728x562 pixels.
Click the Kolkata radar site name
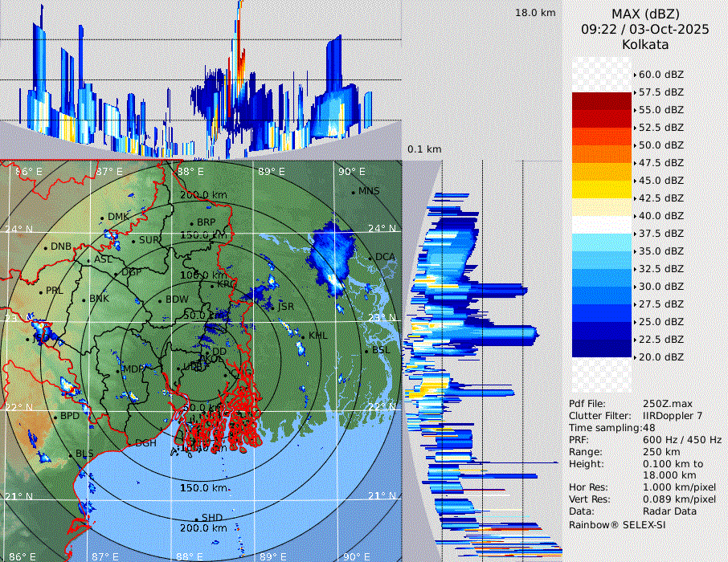pyautogui.click(x=645, y=44)
